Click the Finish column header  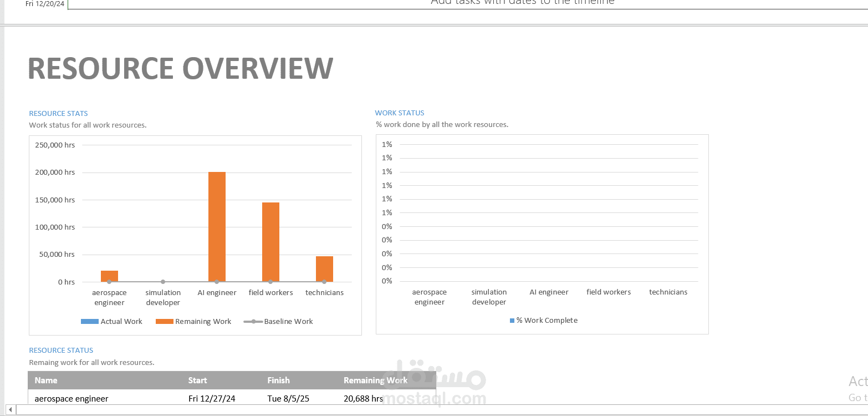click(278, 380)
